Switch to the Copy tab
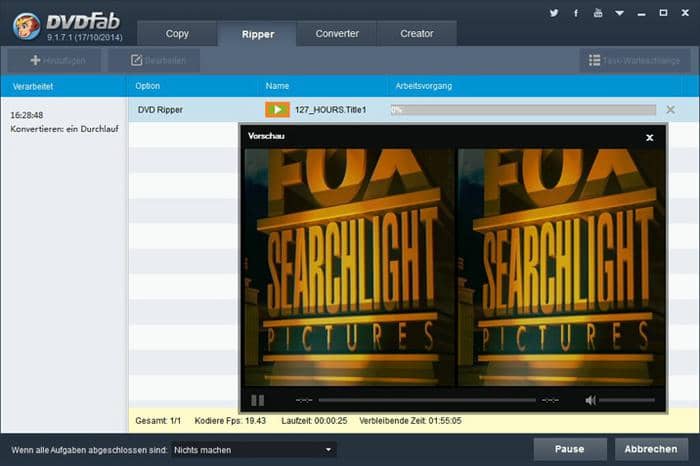Screen dimensions: 700x466 click(x=177, y=33)
